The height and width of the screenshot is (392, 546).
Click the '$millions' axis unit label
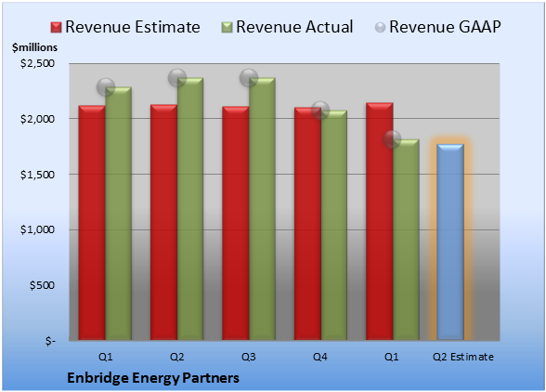click(x=34, y=47)
